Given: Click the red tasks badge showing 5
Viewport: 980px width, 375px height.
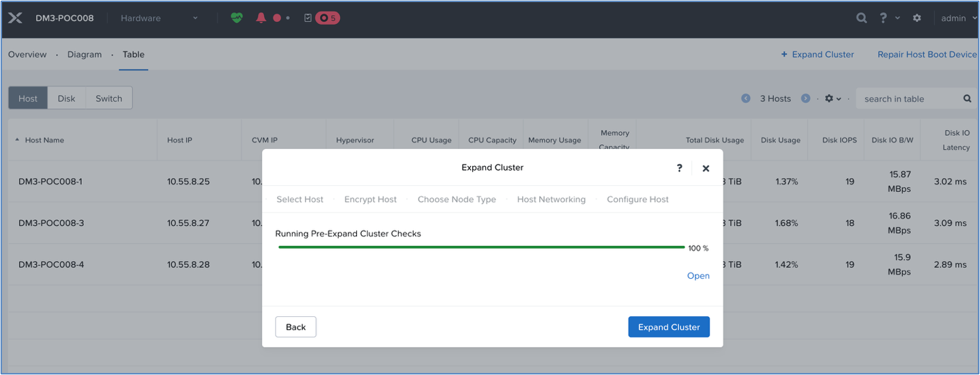Looking at the screenshot, I should click(328, 18).
